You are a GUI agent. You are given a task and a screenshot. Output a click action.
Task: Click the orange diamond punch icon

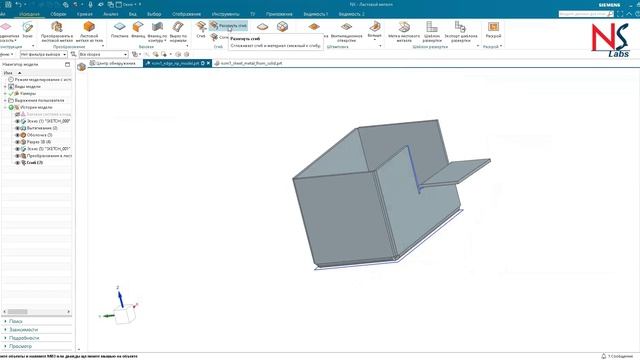314,27
